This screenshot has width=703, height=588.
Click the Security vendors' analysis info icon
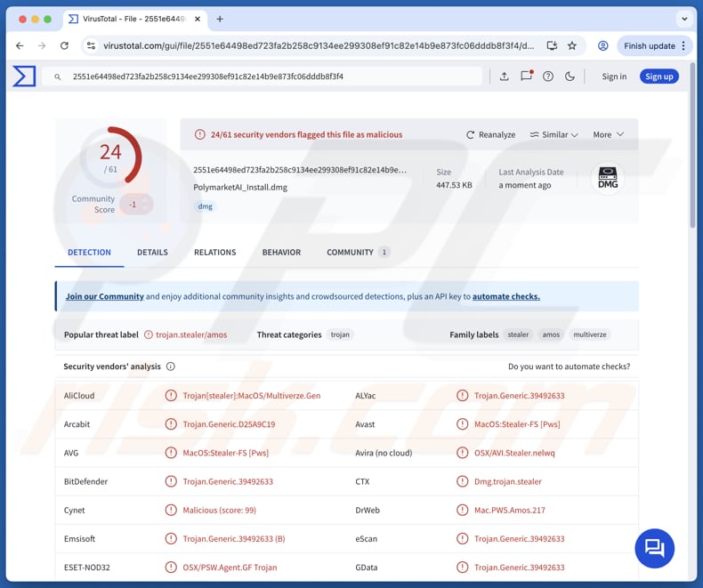coord(171,366)
